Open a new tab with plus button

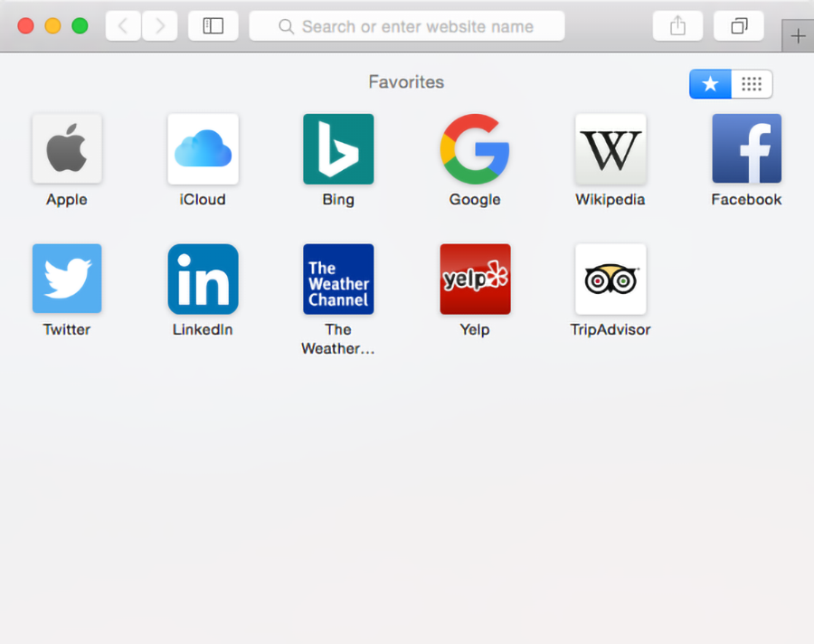798,36
